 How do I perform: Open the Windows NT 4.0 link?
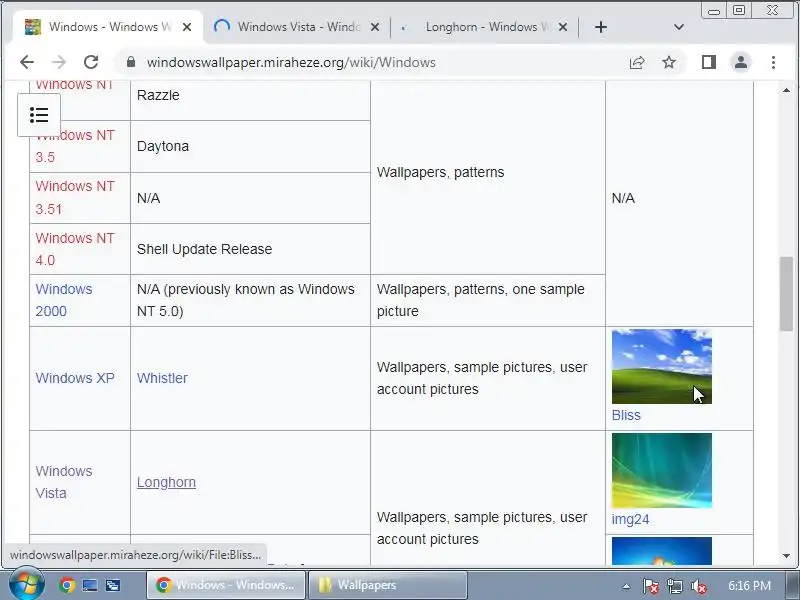[74, 249]
